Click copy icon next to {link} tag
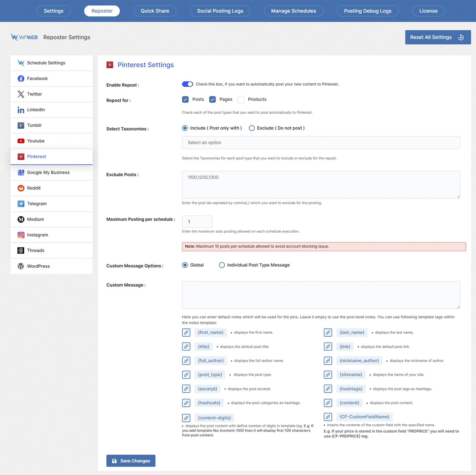The image size is (476, 475). click(x=328, y=347)
